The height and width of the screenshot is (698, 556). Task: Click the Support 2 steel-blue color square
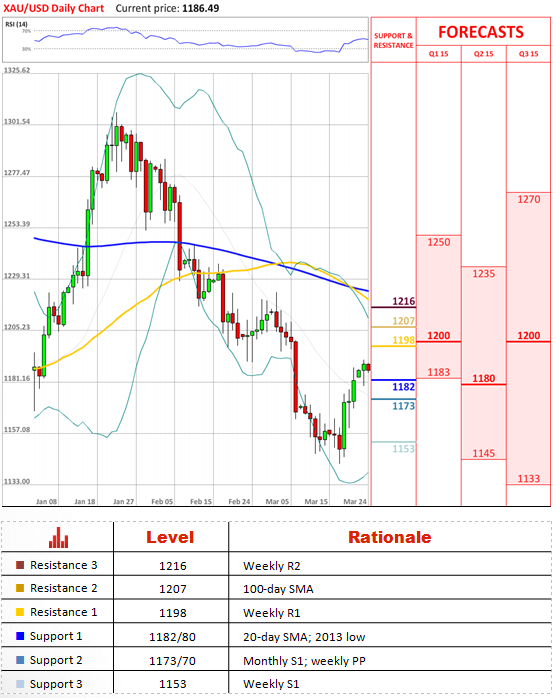[x=20, y=660]
